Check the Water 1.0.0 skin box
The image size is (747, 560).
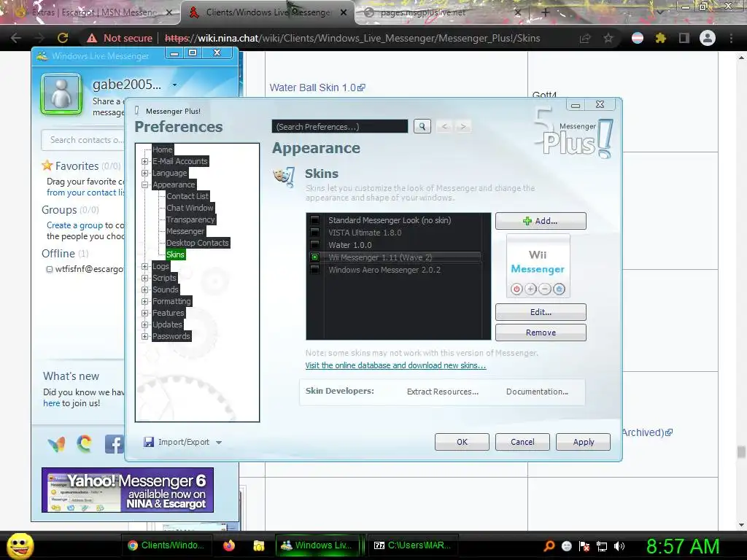coord(315,245)
